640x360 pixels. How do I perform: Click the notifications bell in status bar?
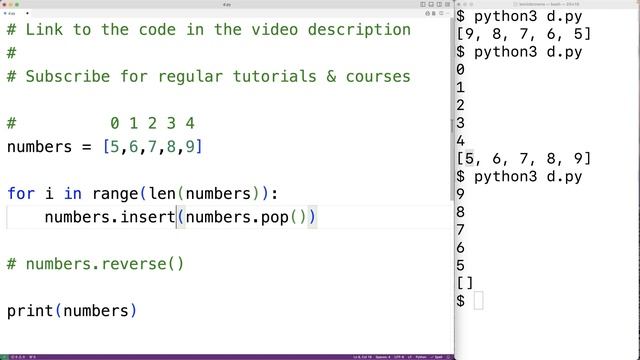tap(449, 357)
